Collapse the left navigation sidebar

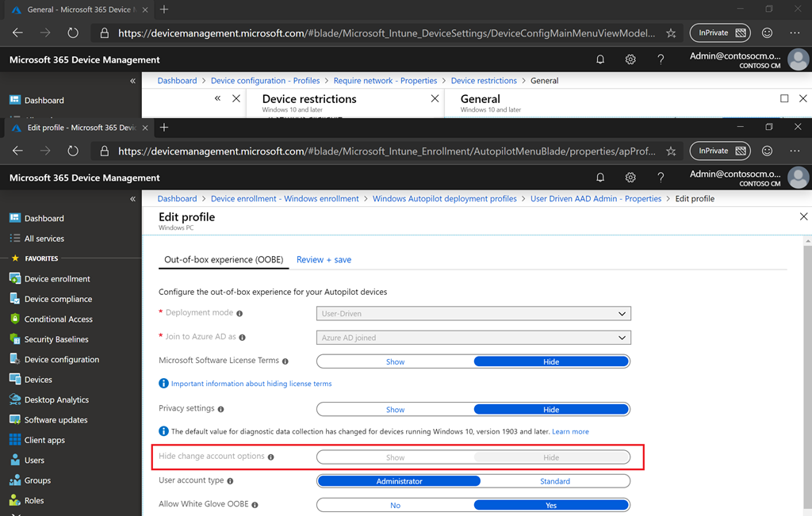[x=132, y=199]
